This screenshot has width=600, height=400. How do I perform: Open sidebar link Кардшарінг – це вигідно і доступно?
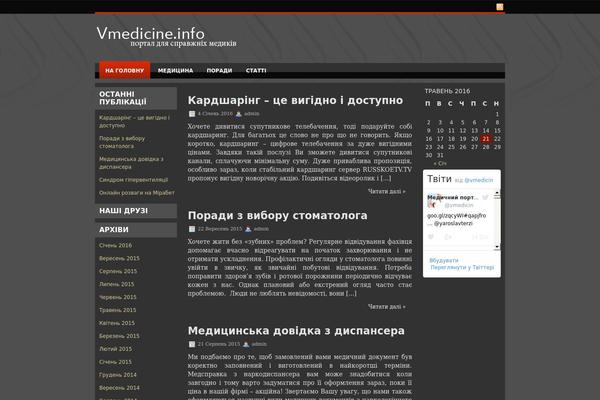tap(134, 121)
